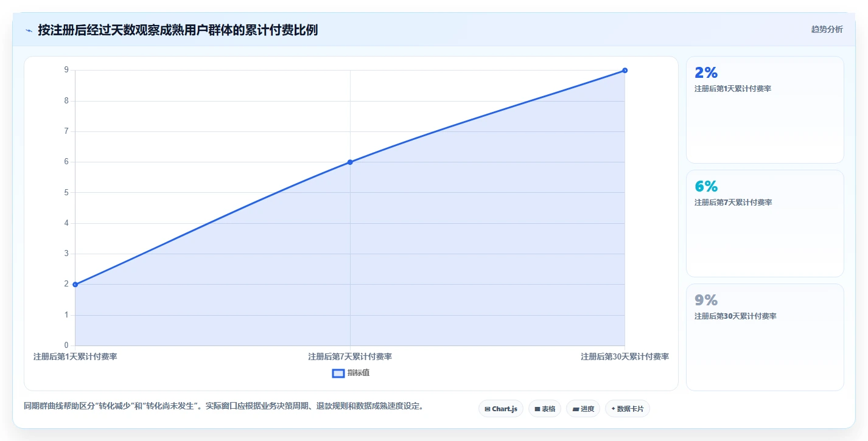Click the 9% value card number
This screenshot has width=868, height=441.
coord(706,300)
